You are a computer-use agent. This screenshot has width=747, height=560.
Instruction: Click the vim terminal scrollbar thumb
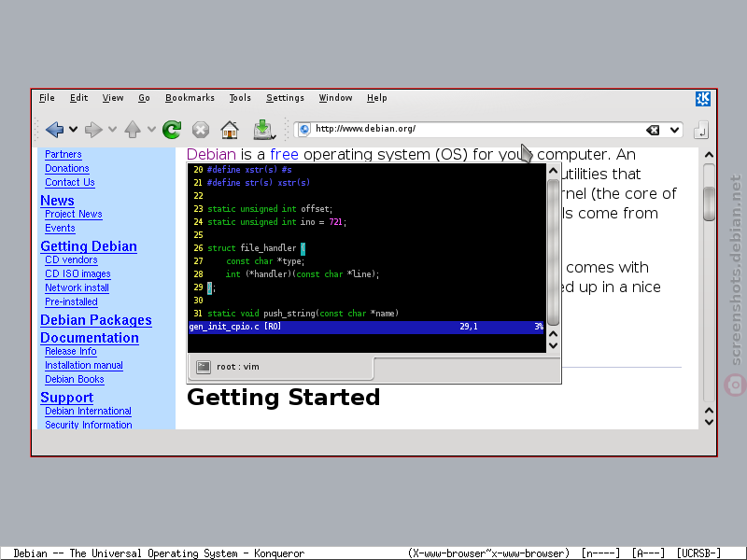tap(553, 253)
